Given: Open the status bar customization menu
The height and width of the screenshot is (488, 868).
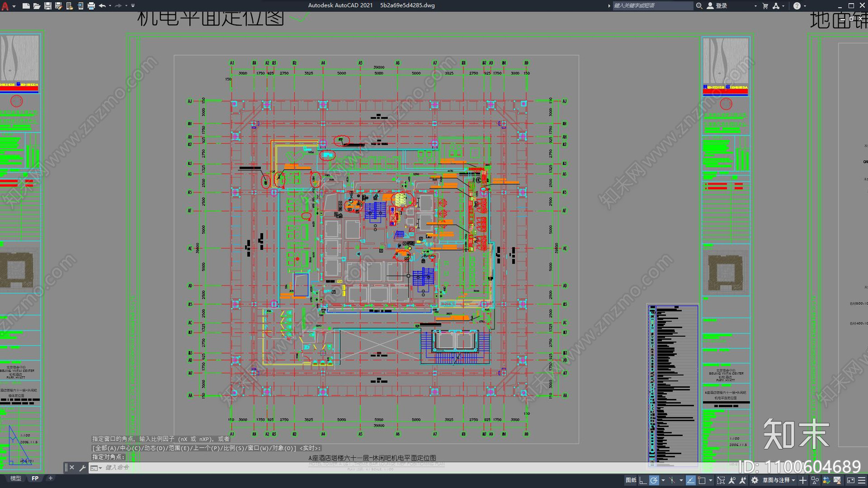Looking at the screenshot, I should [x=861, y=480].
